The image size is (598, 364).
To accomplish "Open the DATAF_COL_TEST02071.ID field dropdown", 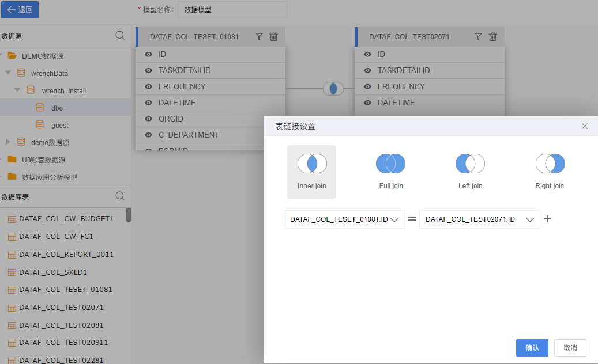I will (479, 219).
